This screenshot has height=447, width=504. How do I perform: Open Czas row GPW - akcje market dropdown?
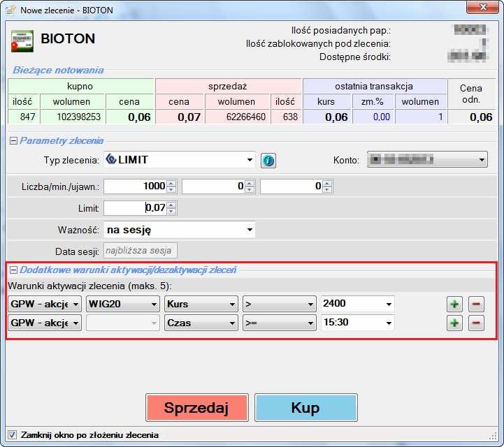pyautogui.click(x=45, y=323)
